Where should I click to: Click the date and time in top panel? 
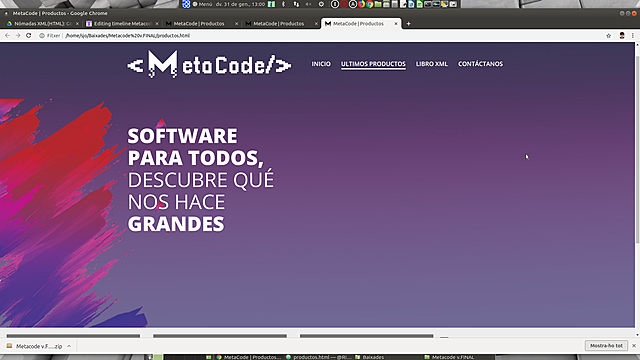coord(240,4)
